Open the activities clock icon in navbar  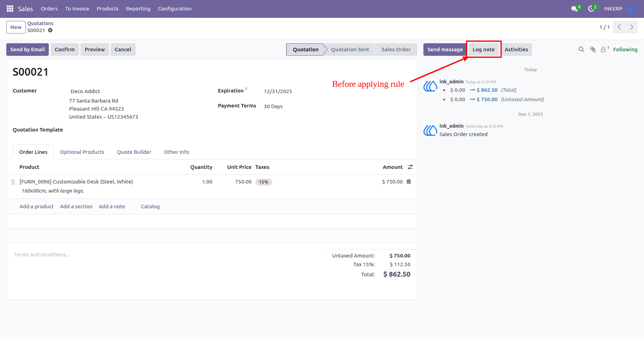[x=591, y=9]
